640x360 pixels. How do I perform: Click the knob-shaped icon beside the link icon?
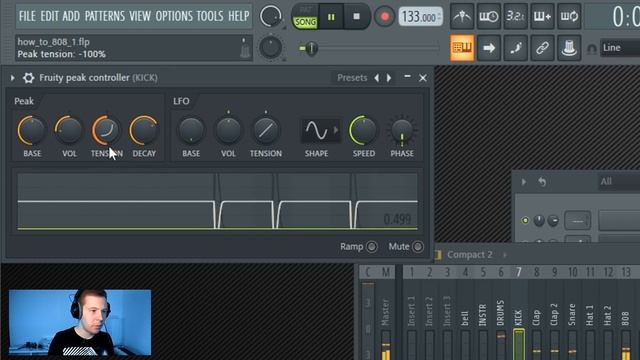(x=569, y=48)
